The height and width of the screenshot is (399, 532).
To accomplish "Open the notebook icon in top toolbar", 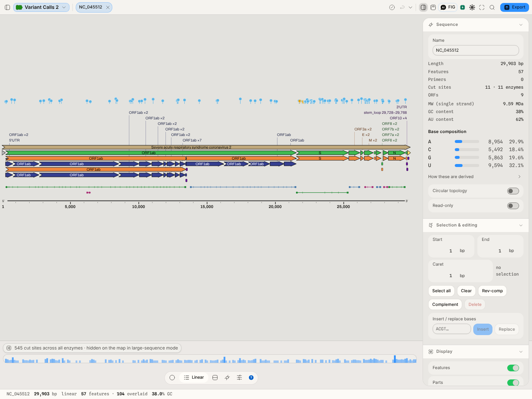I will click(x=433, y=7).
